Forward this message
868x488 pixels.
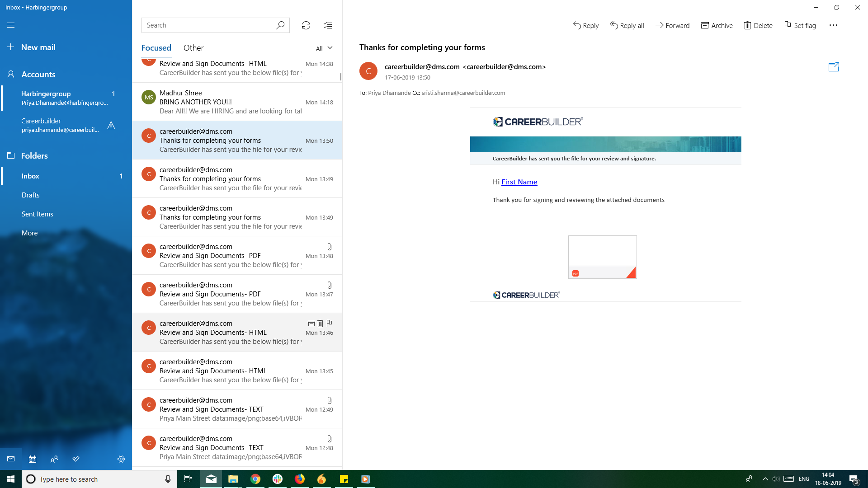tap(672, 25)
